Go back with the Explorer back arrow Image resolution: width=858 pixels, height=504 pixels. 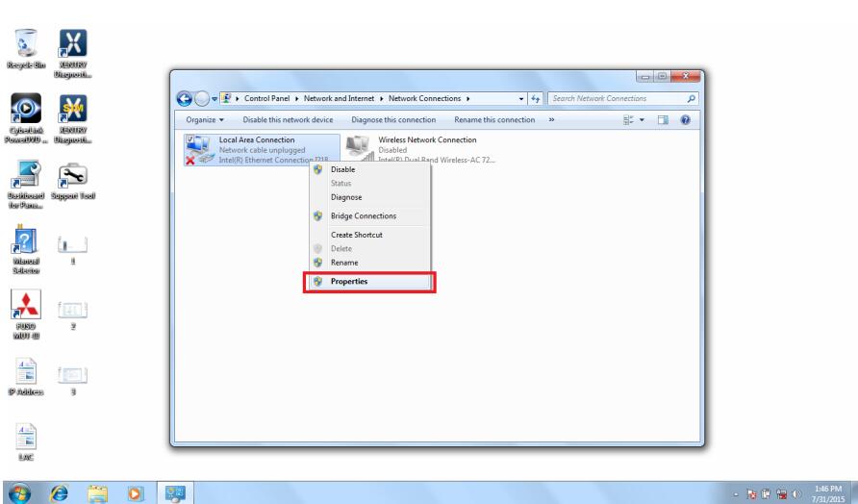[x=185, y=98]
